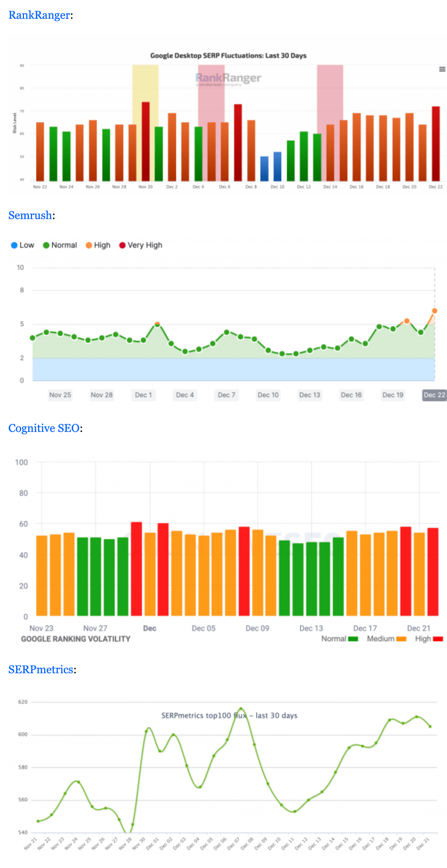Click the tallest red Nov 30 RankRanger bar

point(146,142)
